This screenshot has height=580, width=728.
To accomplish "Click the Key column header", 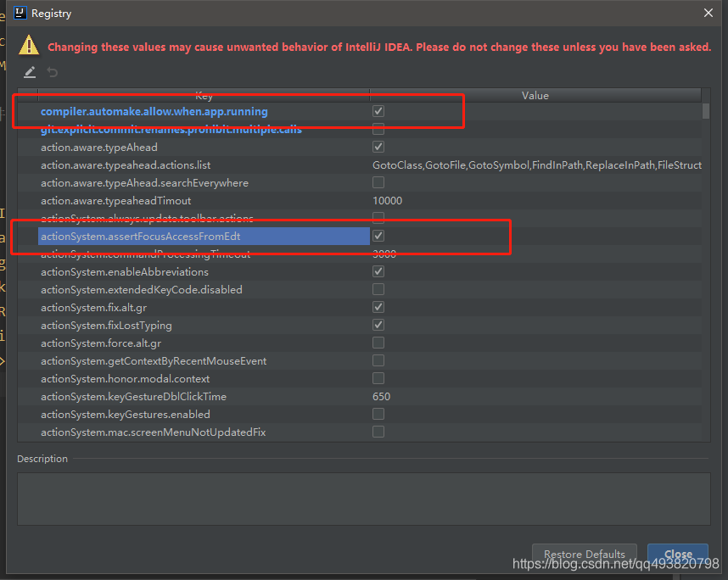I will coord(204,95).
